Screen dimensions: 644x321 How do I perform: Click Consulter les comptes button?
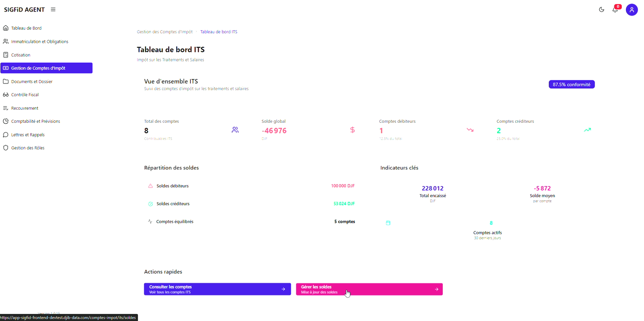point(217,289)
